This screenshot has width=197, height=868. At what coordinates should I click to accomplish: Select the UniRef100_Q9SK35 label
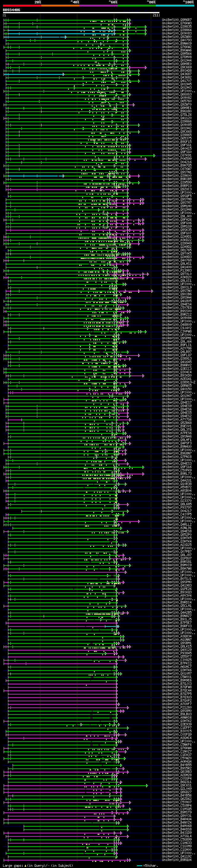177,230
